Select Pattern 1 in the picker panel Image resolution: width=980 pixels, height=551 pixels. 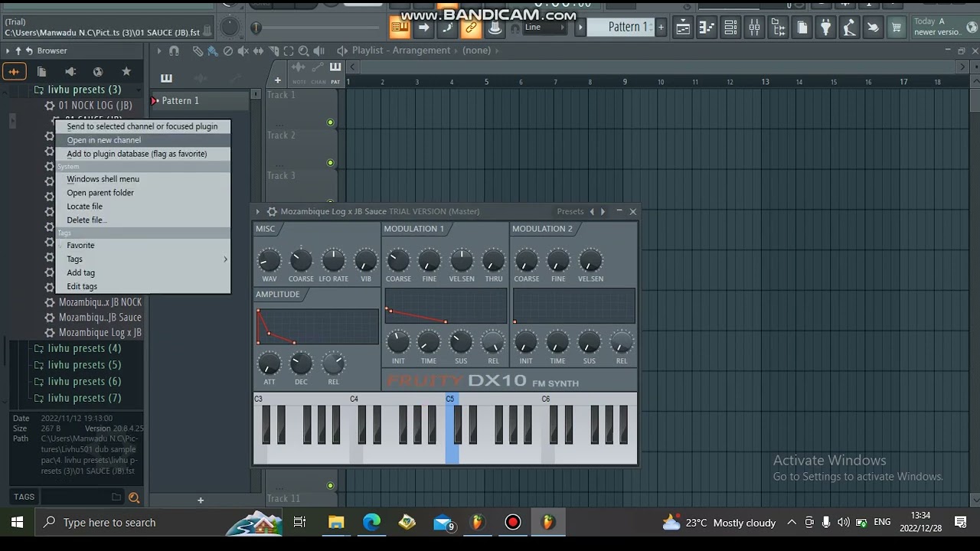point(201,100)
